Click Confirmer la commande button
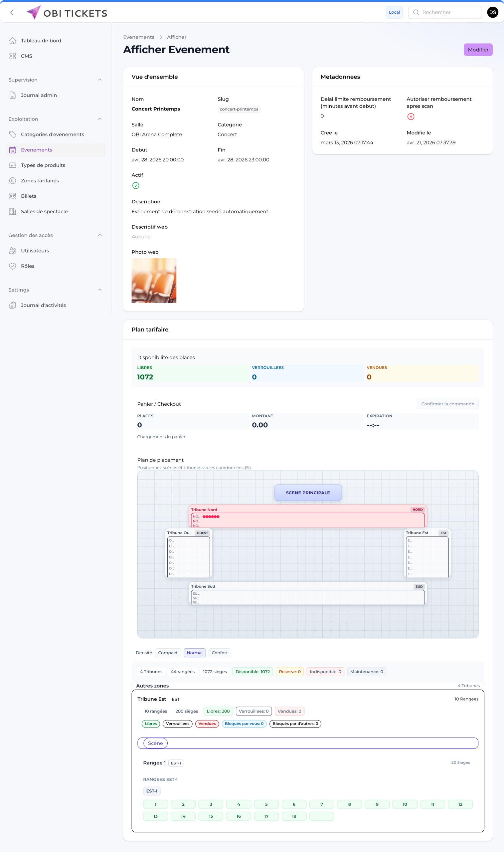504x852 pixels. pyautogui.click(x=447, y=404)
